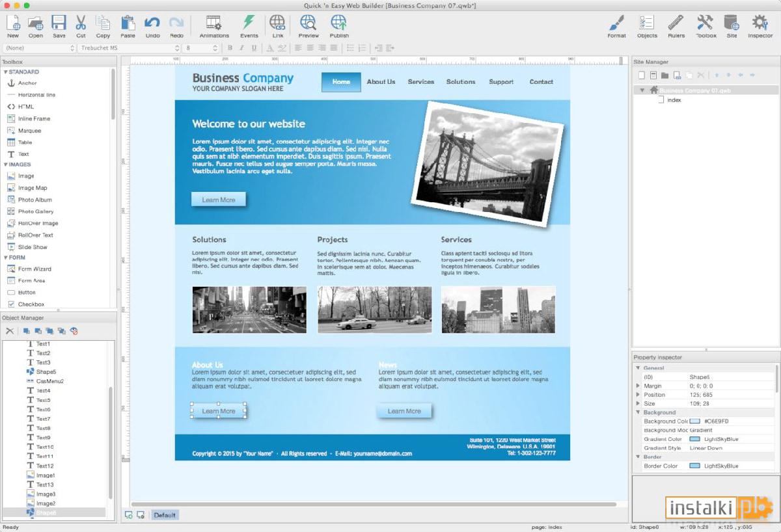Collapse the Background section in Property Inspector
This screenshot has width=781, height=532.
tap(638, 412)
